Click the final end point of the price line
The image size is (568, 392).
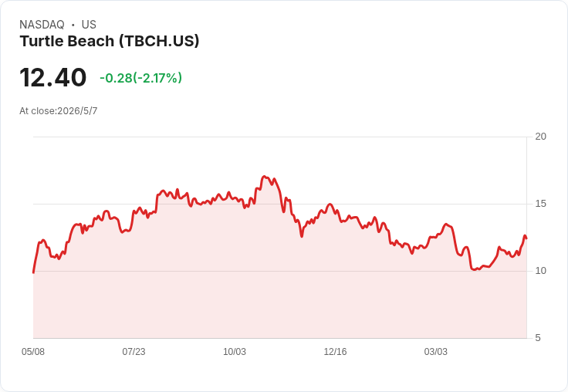click(x=526, y=238)
